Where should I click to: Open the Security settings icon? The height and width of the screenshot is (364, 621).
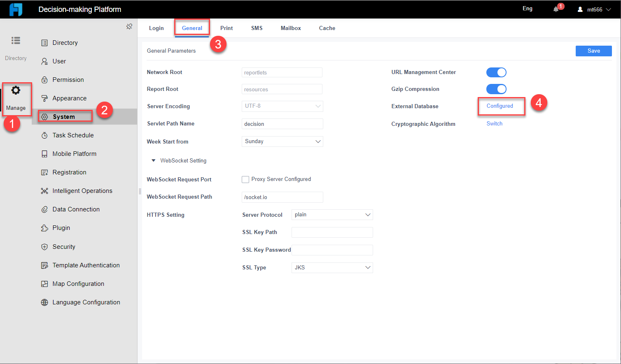tap(44, 246)
